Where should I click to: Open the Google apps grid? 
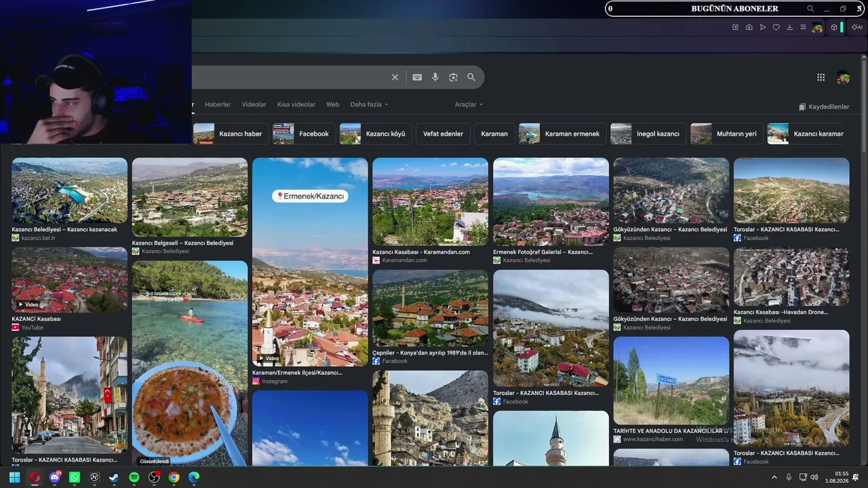821,77
